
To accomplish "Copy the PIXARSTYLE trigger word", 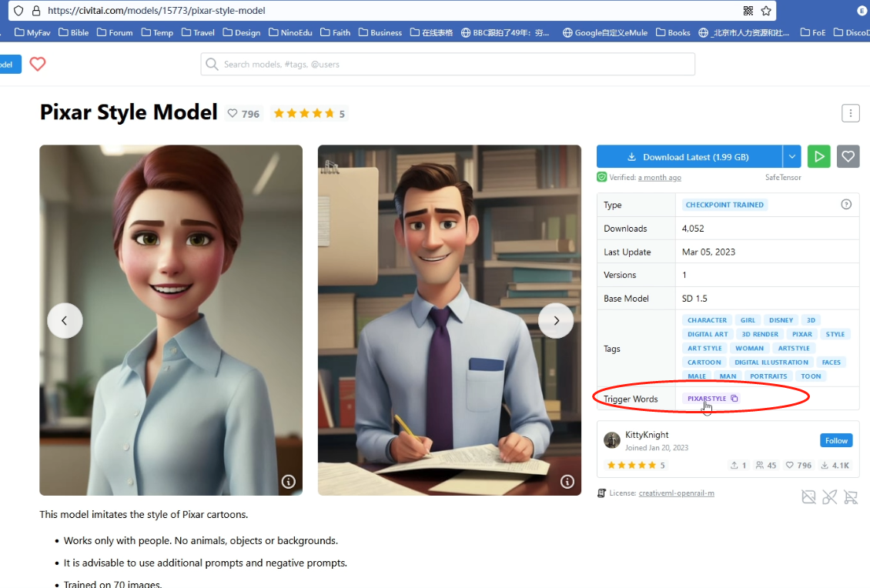I will coord(734,399).
